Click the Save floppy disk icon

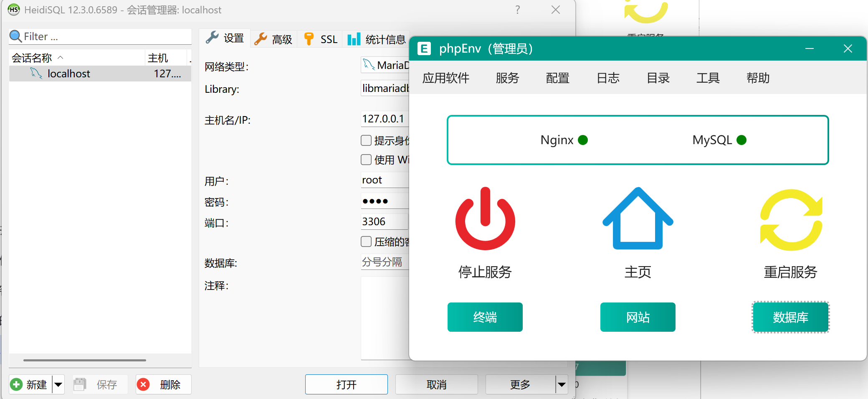[x=79, y=384]
